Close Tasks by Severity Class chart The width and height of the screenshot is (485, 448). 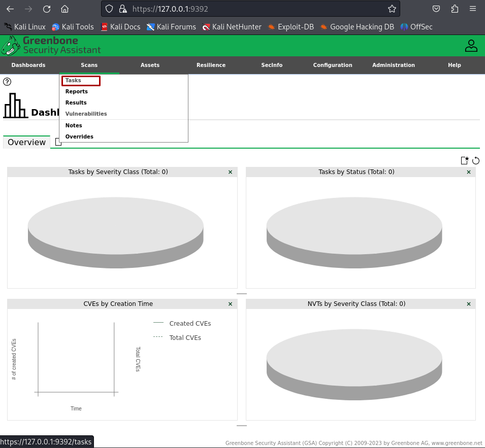(x=230, y=172)
